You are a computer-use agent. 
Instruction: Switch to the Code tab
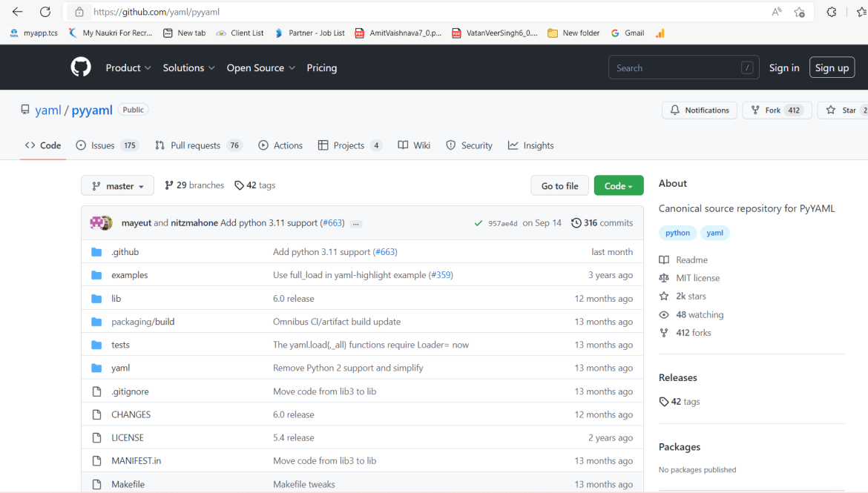pos(42,145)
